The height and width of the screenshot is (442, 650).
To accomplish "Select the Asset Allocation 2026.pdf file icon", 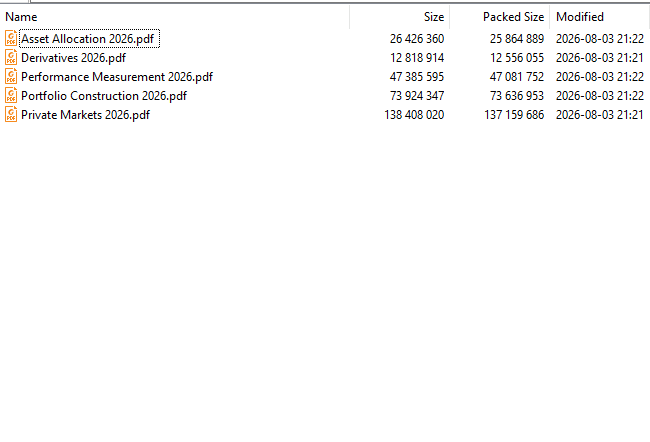I will 11,39.
